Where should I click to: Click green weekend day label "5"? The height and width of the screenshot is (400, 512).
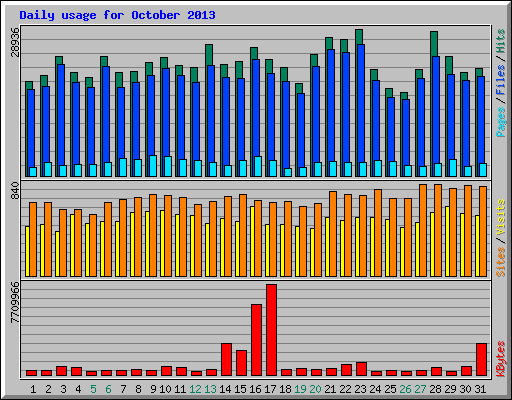93,389
